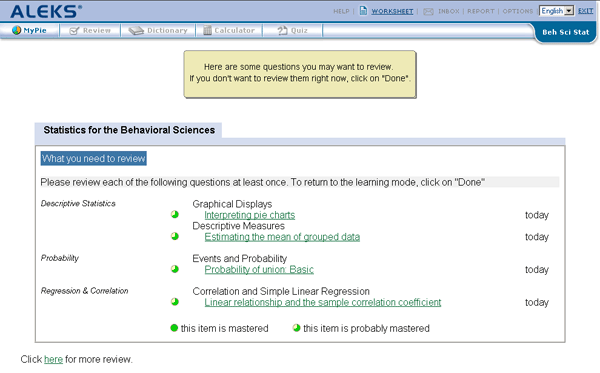
Task: Open the Worksheet link
Action: click(x=392, y=11)
